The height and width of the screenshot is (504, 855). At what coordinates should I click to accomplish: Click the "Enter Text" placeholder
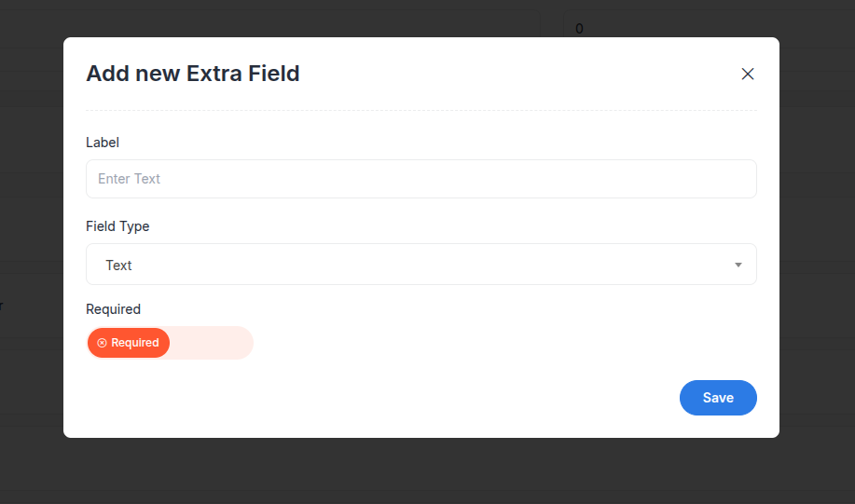(130, 179)
